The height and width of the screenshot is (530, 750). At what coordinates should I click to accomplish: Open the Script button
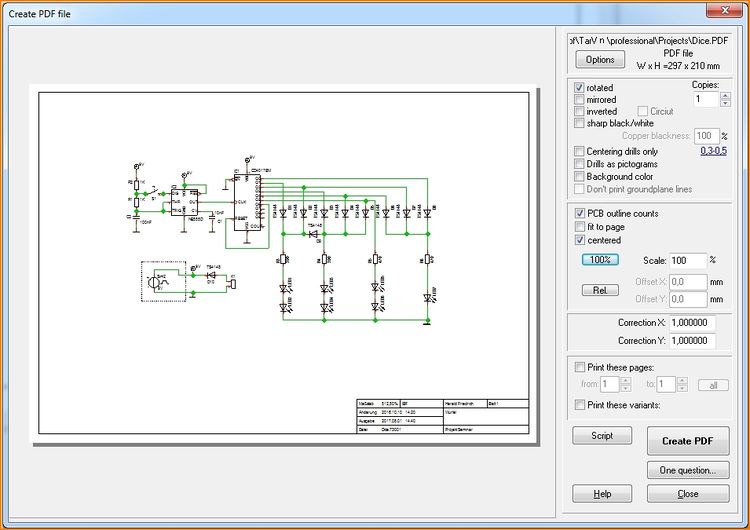pos(602,437)
